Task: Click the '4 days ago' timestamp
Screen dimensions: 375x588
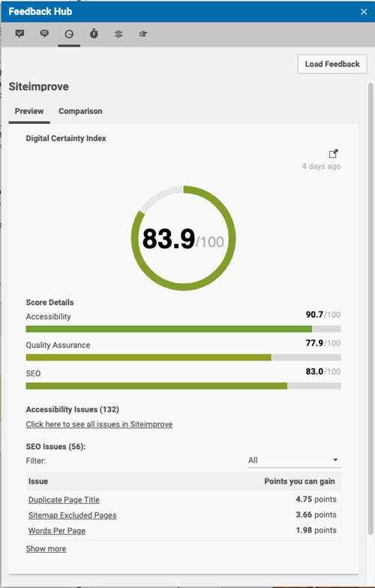Action: [322, 166]
